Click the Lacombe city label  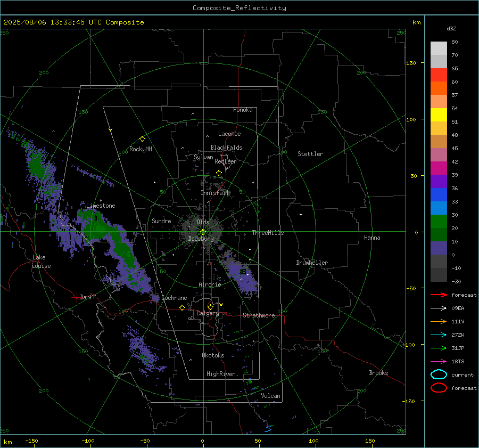pyautogui.click(x=229, y=134)
